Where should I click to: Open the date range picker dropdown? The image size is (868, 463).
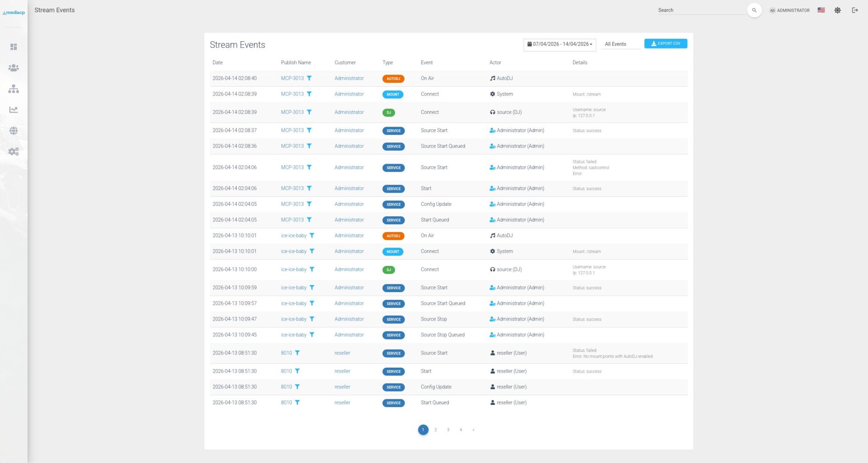coord(559,44)
